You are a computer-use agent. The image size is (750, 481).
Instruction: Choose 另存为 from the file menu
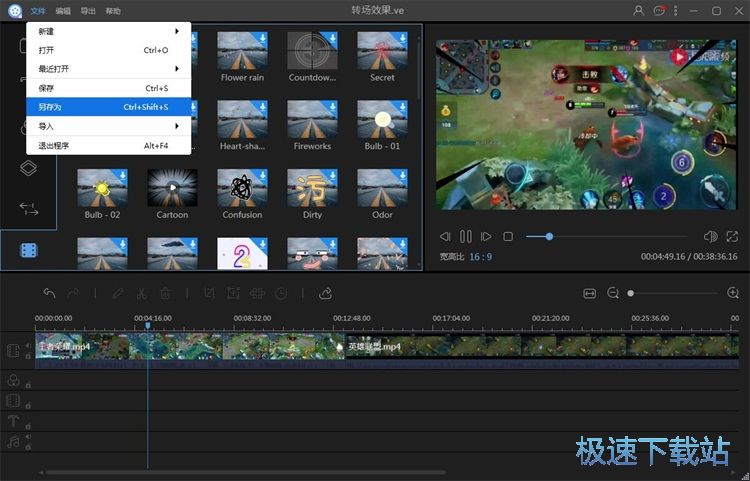point(109,107)
